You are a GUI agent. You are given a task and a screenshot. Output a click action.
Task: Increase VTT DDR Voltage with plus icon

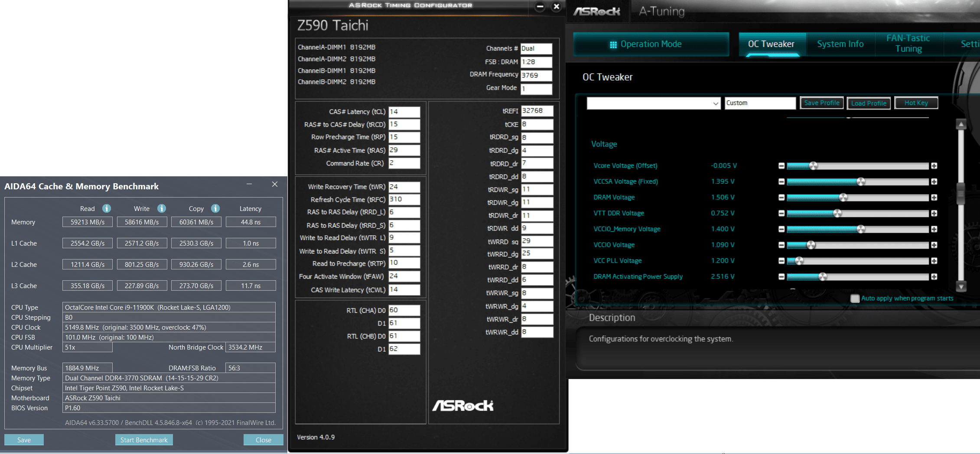(x=934, y=213)
